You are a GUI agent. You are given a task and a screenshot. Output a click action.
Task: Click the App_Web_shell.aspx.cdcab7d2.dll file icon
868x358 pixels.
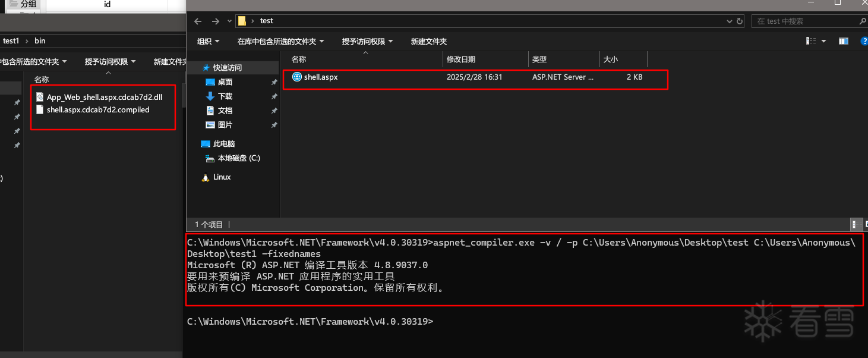click(x=40, y=97)
